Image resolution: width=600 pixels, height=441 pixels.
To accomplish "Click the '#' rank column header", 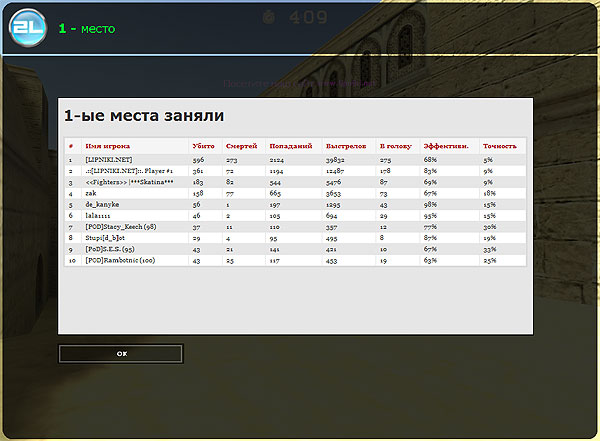I will (x=71, y=146).
